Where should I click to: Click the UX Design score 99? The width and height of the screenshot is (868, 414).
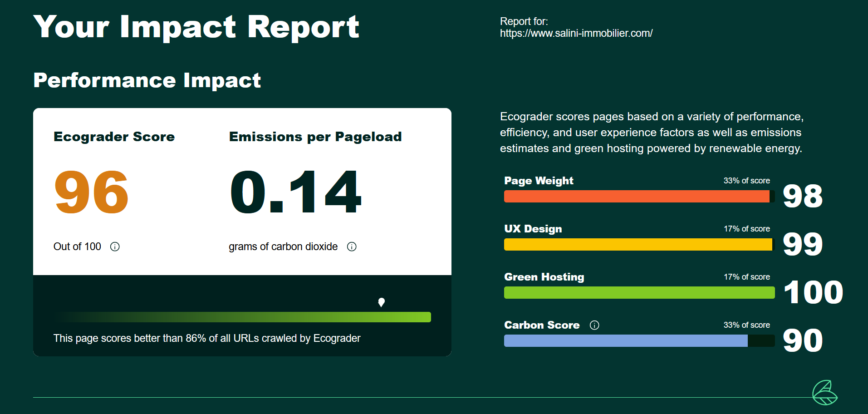tap(803, 244)
